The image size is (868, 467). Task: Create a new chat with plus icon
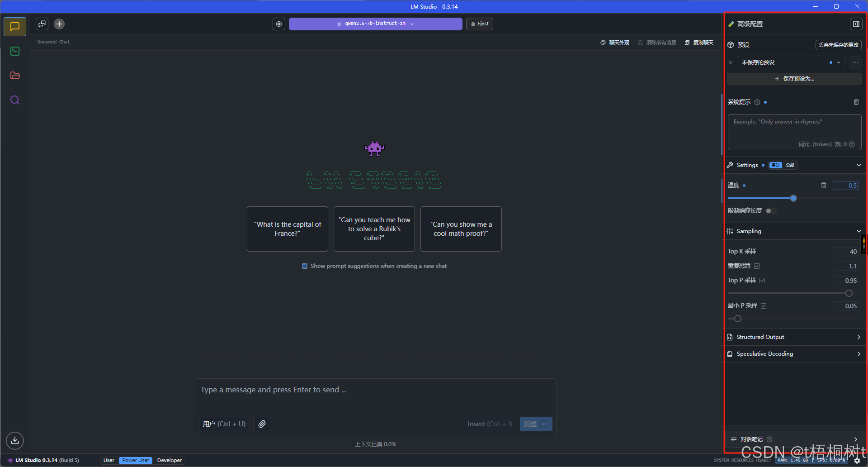click(59, 24)
